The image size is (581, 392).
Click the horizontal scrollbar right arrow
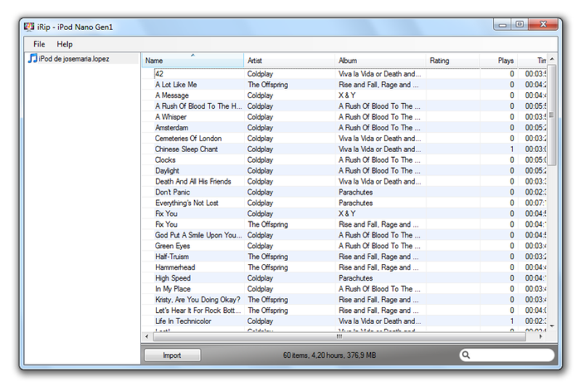click(x=541, y=336)
